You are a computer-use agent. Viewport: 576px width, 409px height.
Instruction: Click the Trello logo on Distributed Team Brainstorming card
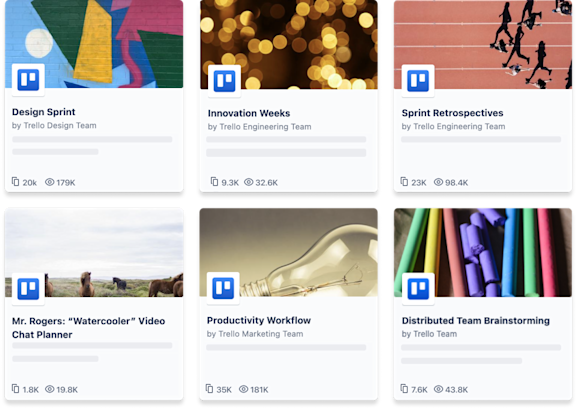tap(418, 289)
